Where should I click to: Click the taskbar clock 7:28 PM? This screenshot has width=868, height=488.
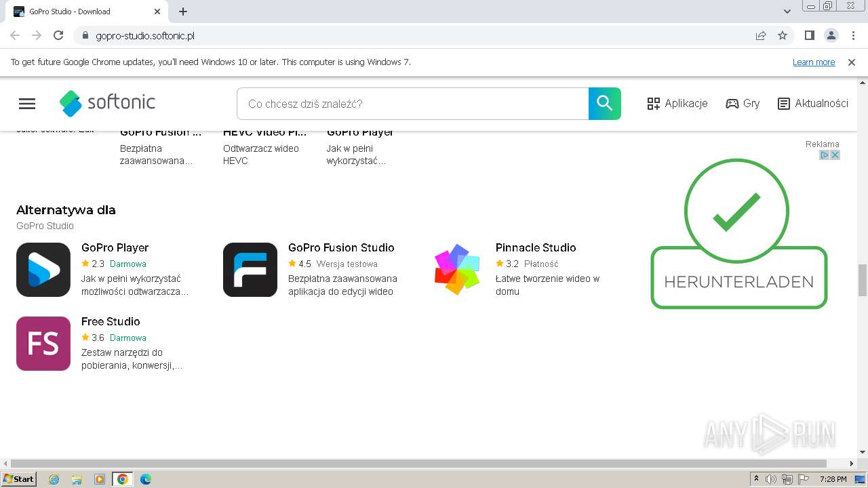click(x=833, y=479)
